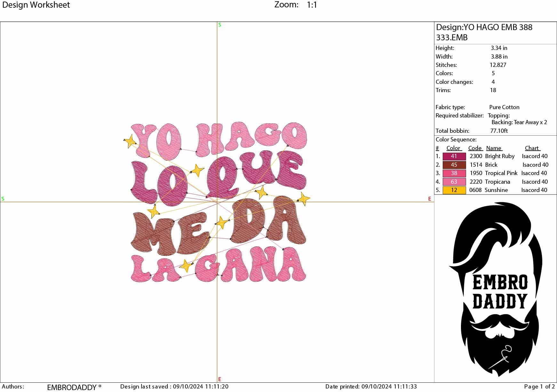This screenshot has height=392, width=557.
Task: Click the green 'S' marker at left of canvas
Action: click(3, 199)
